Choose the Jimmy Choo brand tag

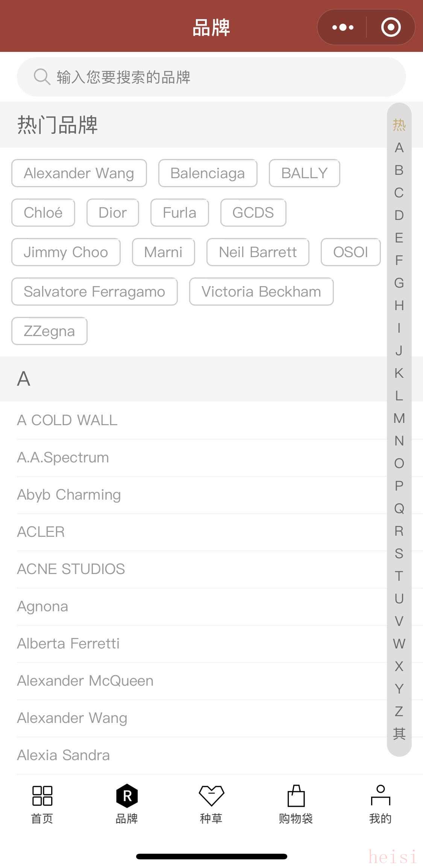(66, 252)
